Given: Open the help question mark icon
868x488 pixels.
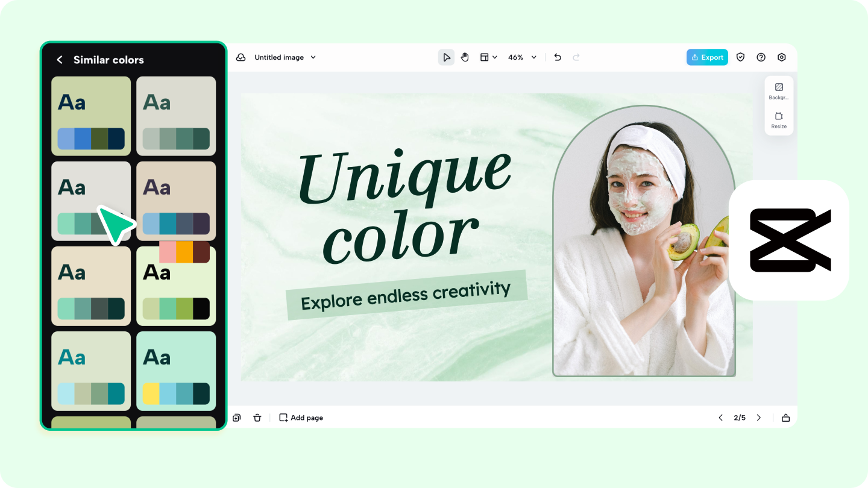Looking at the screenshot, I should [x=761, y=57].
